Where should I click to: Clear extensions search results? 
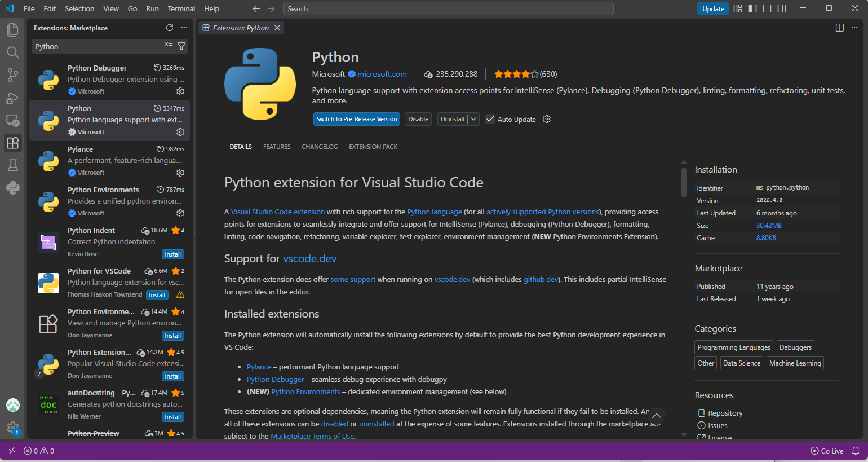(x=169, y=46)
